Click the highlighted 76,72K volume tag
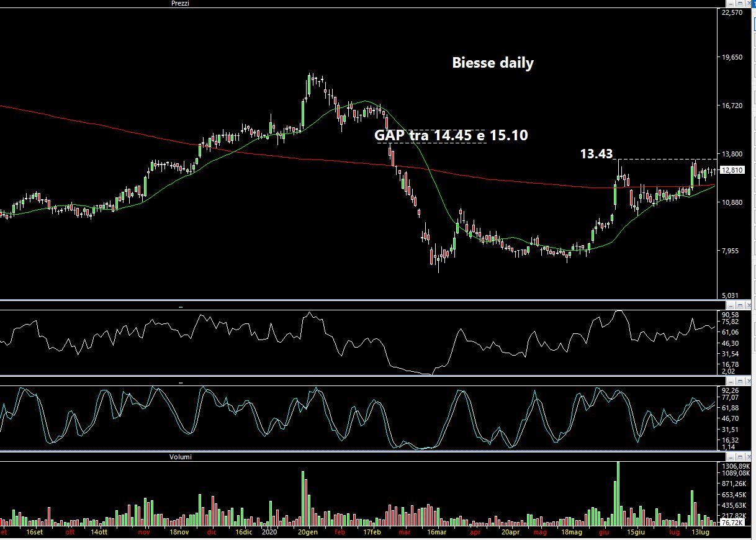 [734, 523]
